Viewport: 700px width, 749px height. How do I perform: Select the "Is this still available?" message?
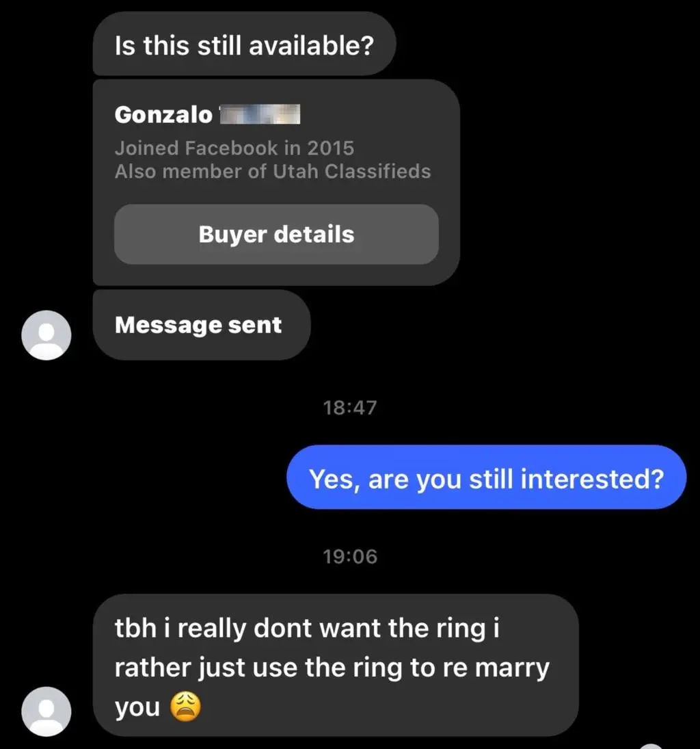[x=244, y=45]
